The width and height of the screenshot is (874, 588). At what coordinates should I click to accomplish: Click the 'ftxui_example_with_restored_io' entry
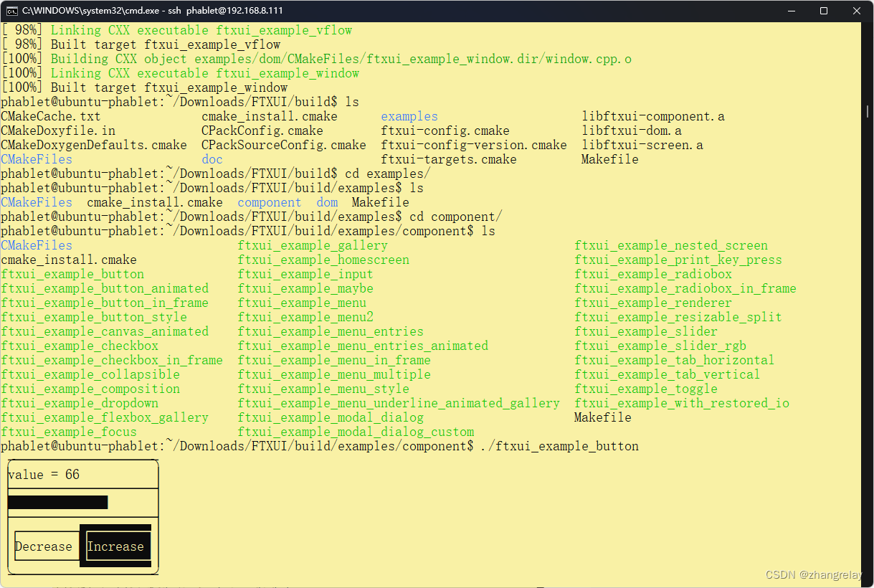coord(682,403)
